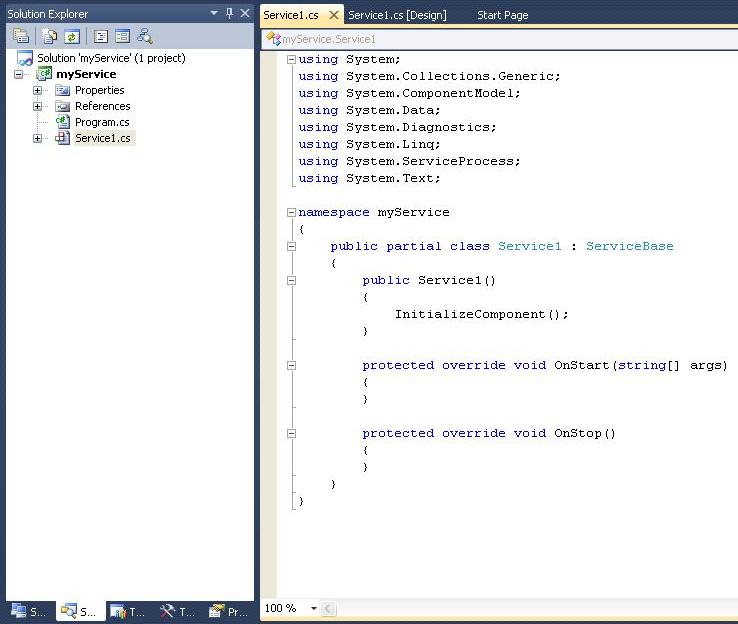Open the myService.Service1 type navigation dropdown
The image size is (738, 624).
(500, 39)
